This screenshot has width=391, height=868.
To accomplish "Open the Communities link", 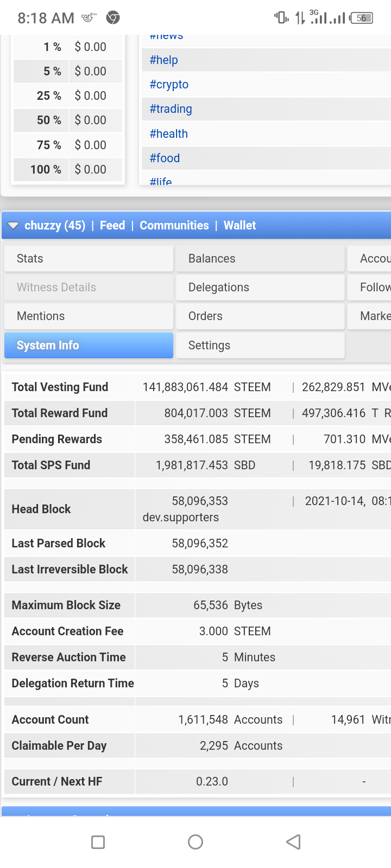I will click(x=174, y=226).
